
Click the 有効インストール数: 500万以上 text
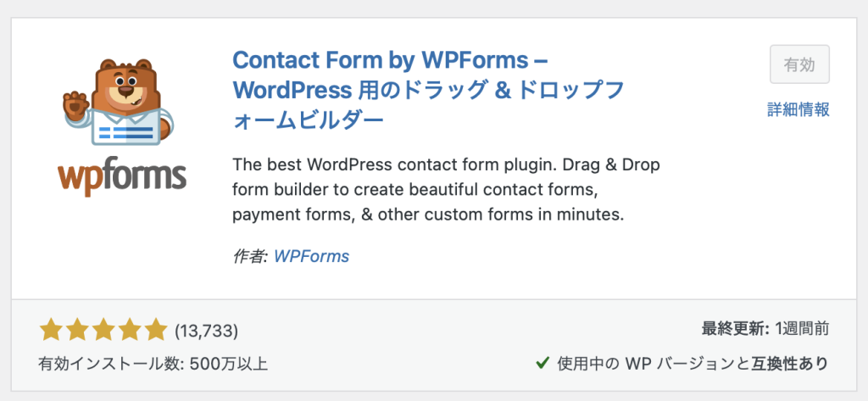[x=153, y=364]
